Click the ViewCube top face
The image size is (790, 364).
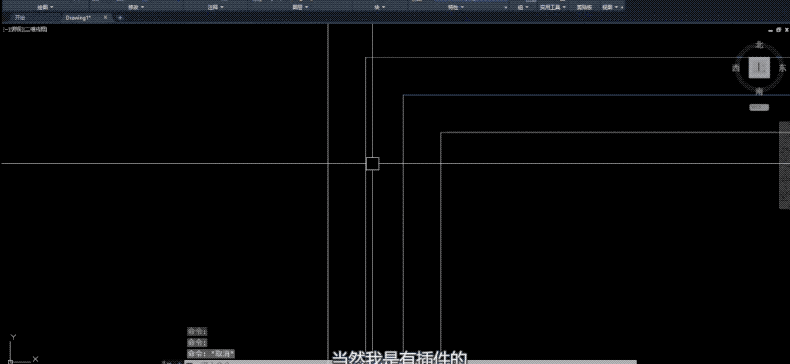pyautogui.click(x=759, y=67)
